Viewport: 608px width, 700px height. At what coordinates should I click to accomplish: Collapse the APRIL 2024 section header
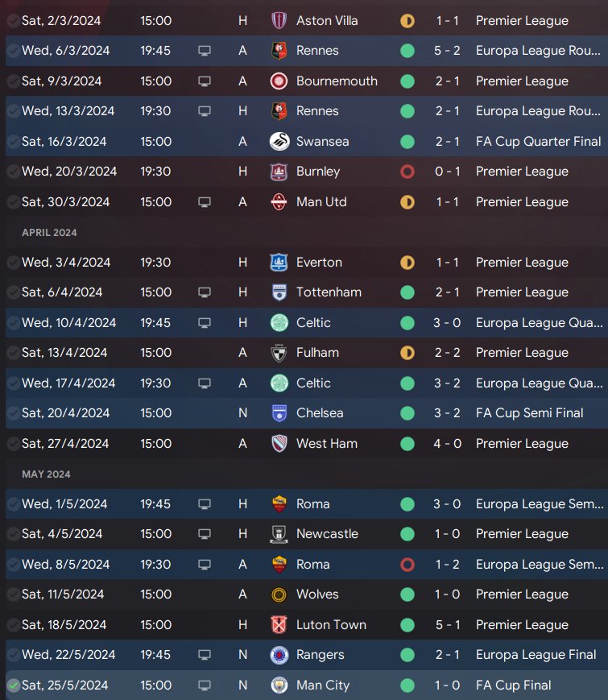[x=49, y=232]
